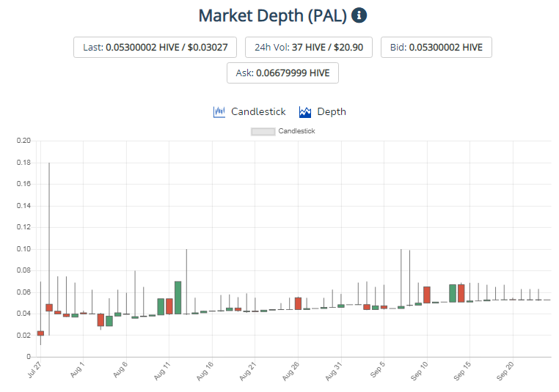Screen dimensions: 559x392
Task: Click the Aug 11 axis label
Action: 162,371
